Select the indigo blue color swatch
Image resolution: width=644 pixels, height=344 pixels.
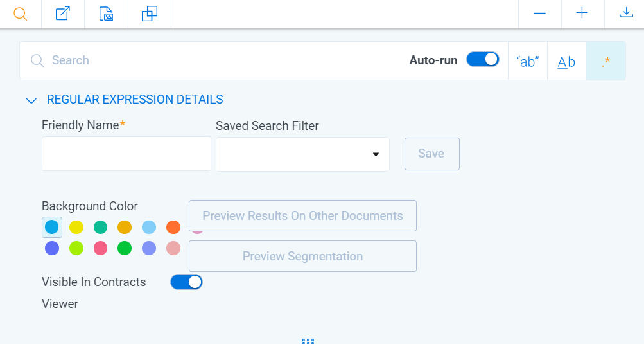(52, 248)
